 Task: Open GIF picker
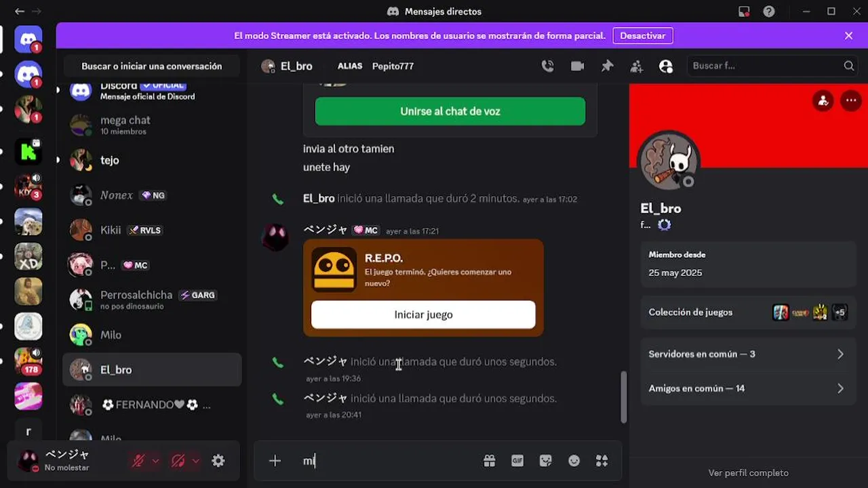pyautogui.click(x=517, y=461)
